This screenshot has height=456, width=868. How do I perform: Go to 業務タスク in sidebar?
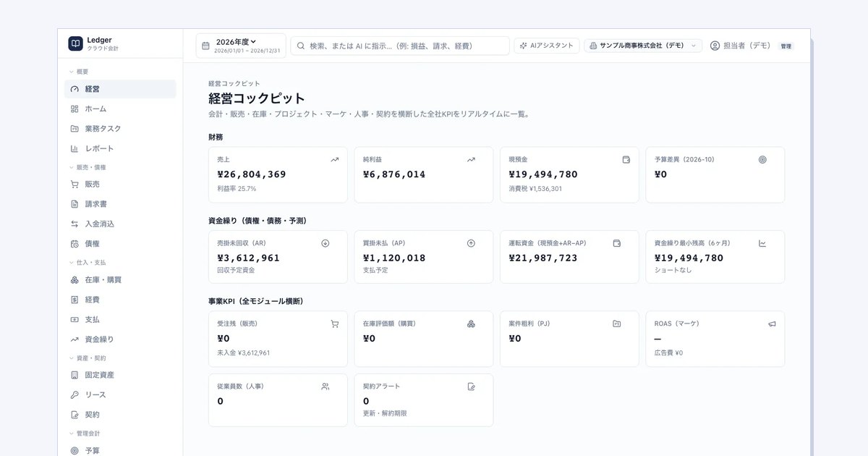coord(120,129)
